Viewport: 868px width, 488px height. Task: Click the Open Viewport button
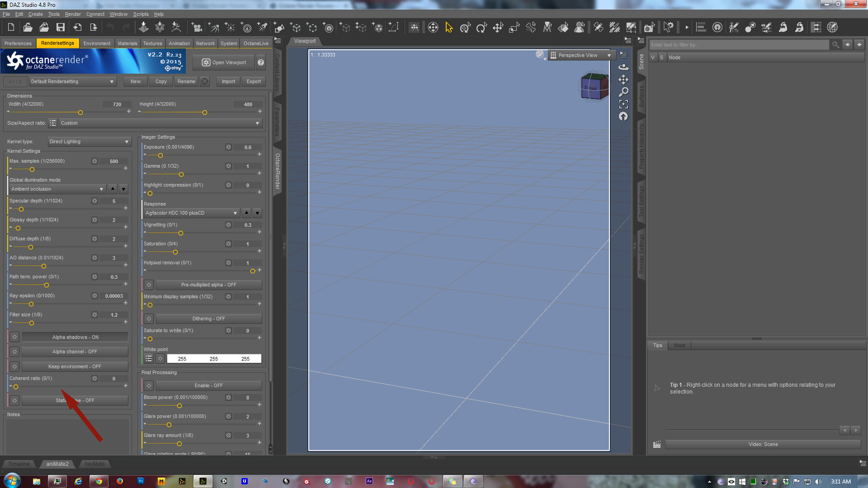224,62
